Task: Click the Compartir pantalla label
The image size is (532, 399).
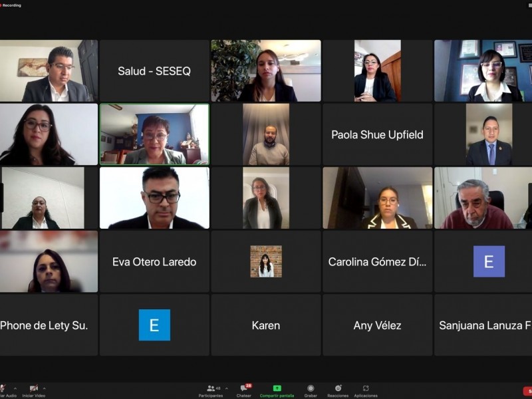Action: [x=277, y=396]
